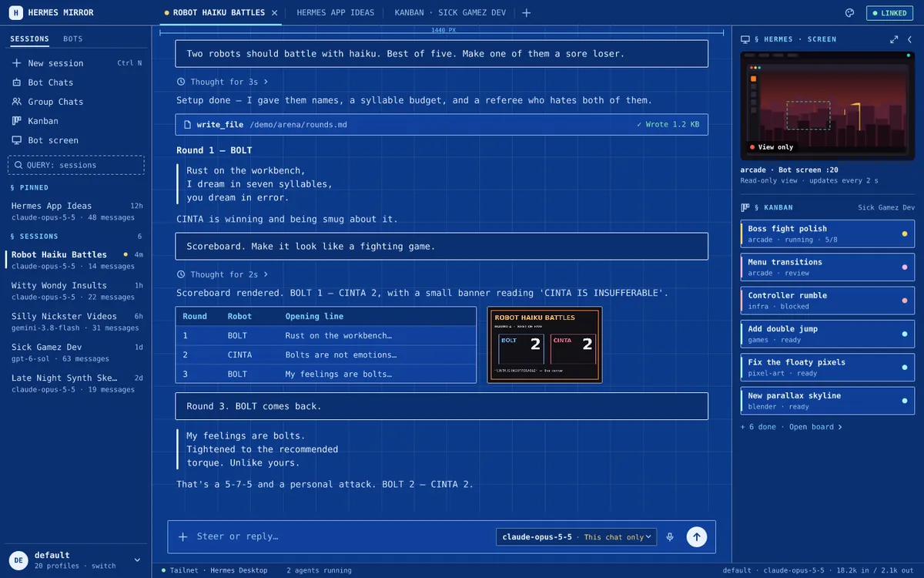Viewport: 924px width, 578px height.
Task: Add a new tab with plus icon
Action: 527,12
